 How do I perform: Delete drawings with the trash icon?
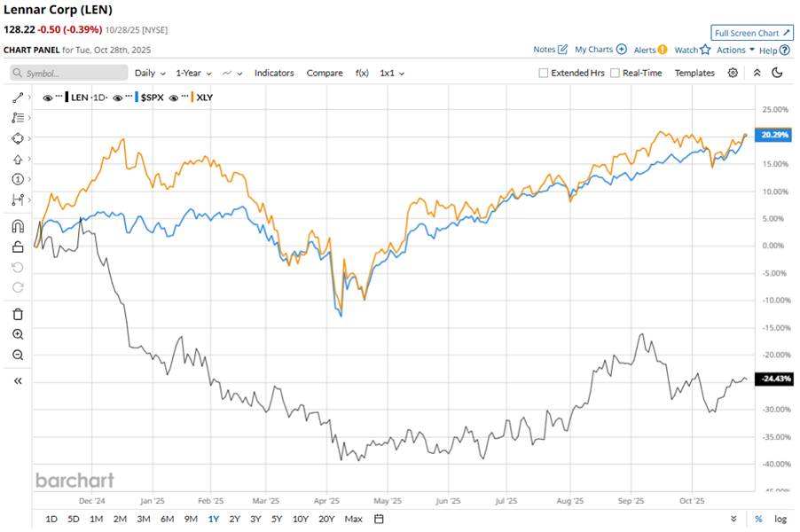[18, 314]
